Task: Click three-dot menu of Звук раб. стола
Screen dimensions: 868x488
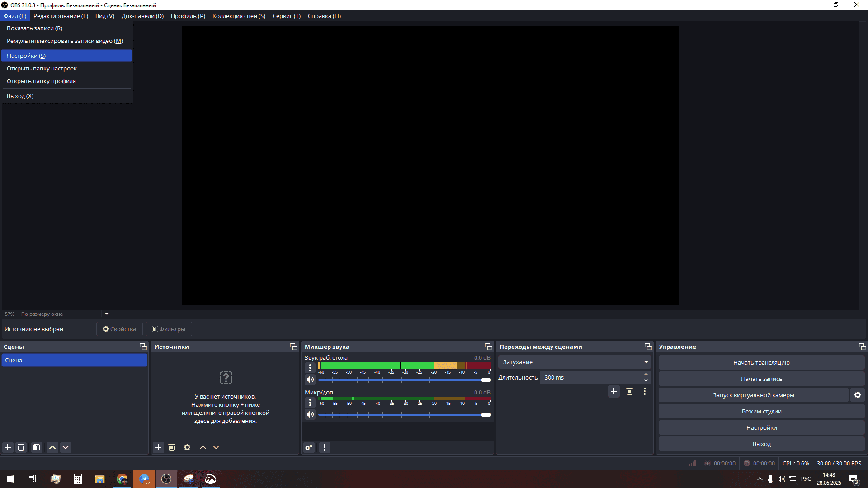Action: pyautogui.click(x=310, y=368)
